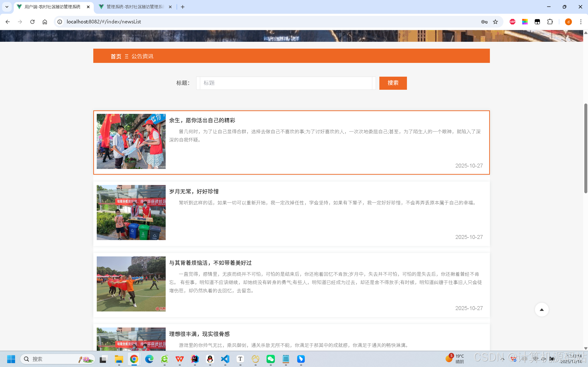Open the extensions puzzle menu
Image resolution: width=588 pixels, height=367 pixels.
[550, 22]
